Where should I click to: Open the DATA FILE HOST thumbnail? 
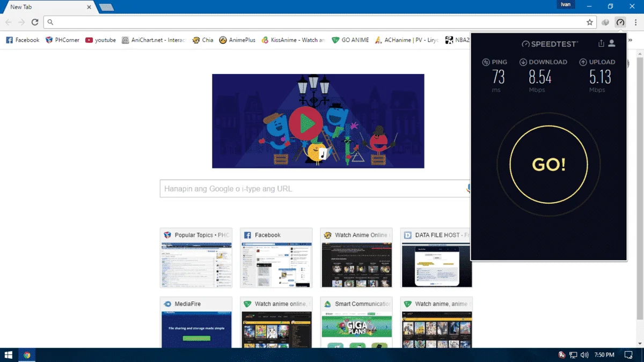tap(436, 258)
